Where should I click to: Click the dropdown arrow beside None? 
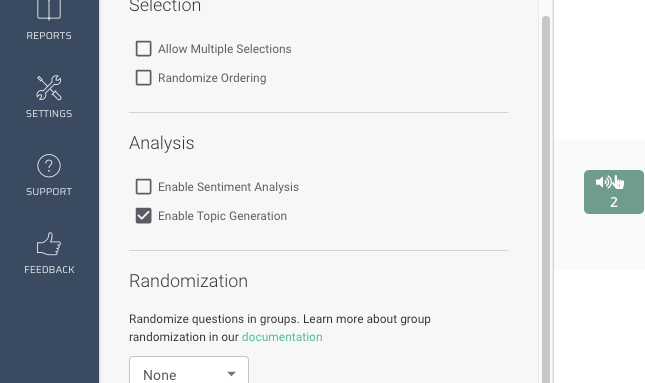point(231,374)
